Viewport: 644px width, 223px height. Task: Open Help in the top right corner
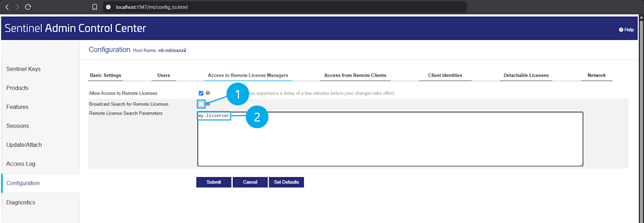pos(626,30)
